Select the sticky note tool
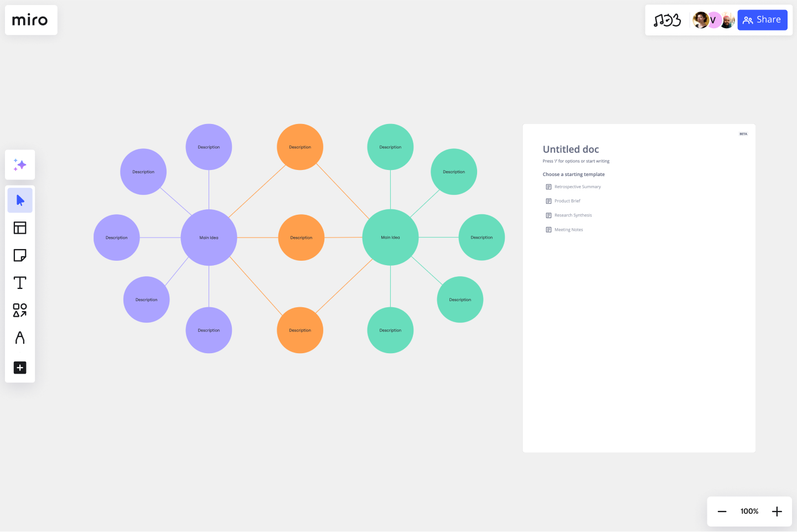The width and height of the screenshot is (797, 532). [x=20, y=255]
